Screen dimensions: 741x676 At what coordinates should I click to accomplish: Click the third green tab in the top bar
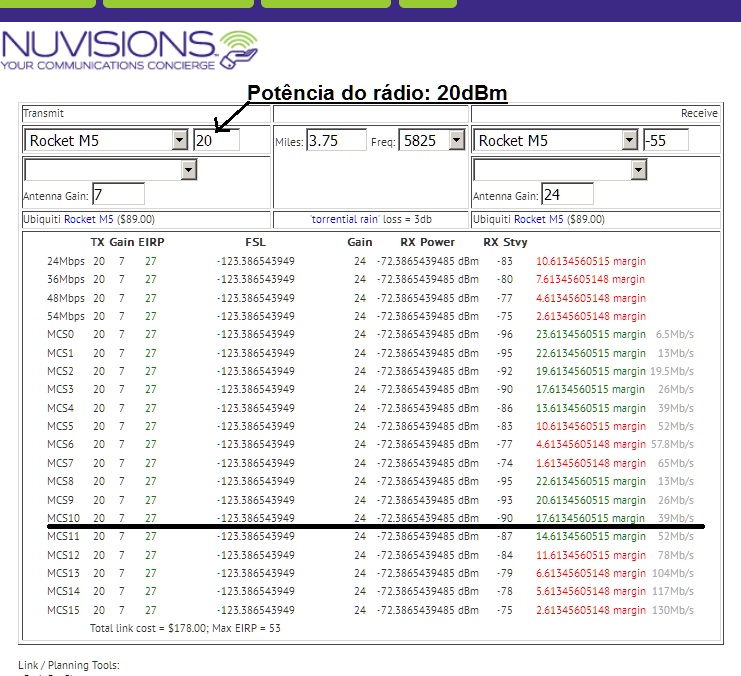(326, 4)
